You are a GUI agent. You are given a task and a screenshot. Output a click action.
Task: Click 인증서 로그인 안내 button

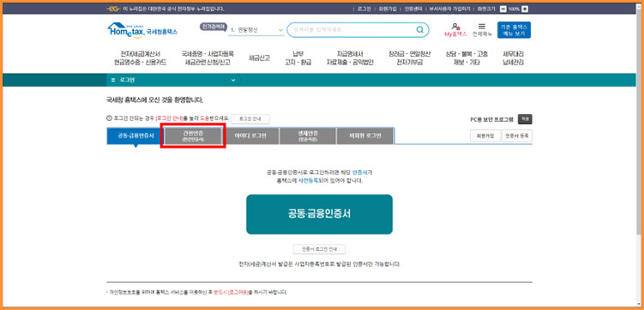(319, 249)
